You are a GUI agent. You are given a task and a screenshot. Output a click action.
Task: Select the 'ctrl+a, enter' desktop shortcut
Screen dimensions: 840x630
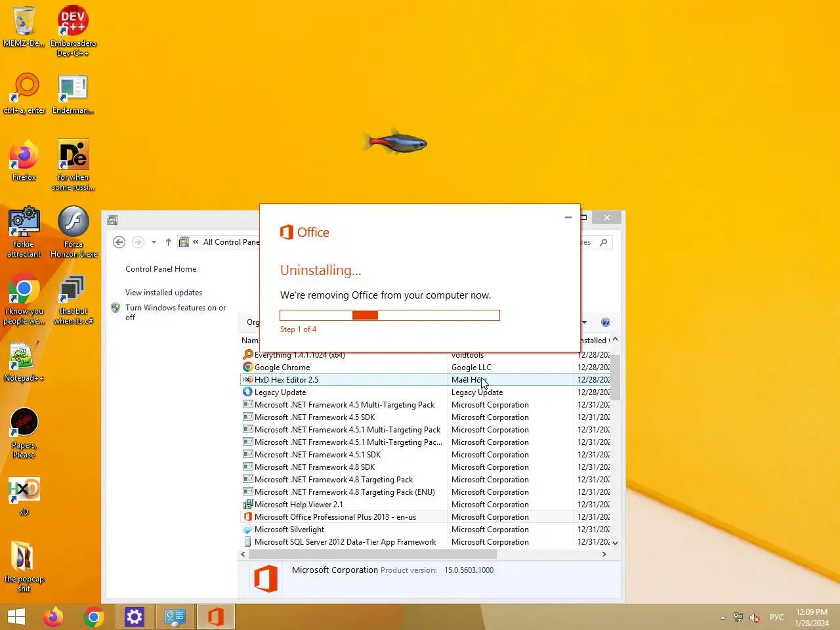24,93
